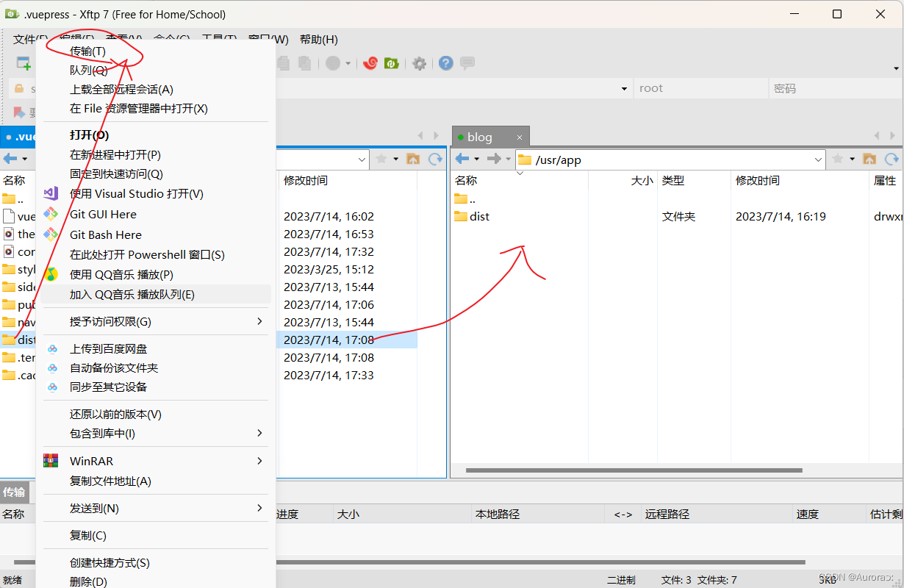Open options with the gear icon

click(419, 64)
